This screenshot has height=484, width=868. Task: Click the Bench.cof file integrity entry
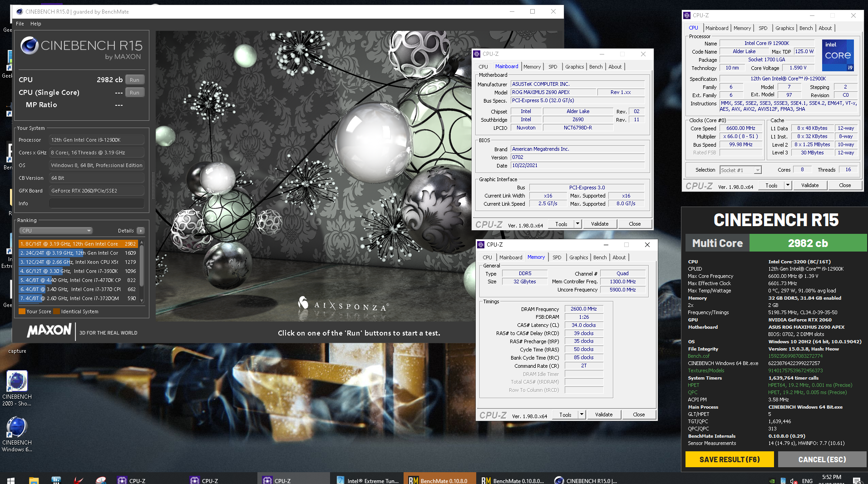pyautogui.click(x=698, y=356)
